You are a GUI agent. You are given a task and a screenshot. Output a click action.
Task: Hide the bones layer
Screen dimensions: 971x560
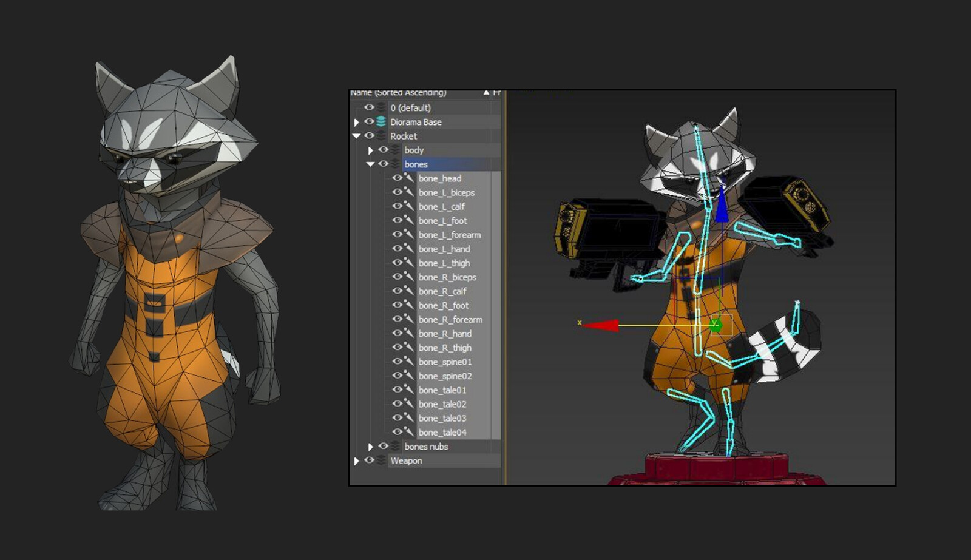click(x=383, y=164)
